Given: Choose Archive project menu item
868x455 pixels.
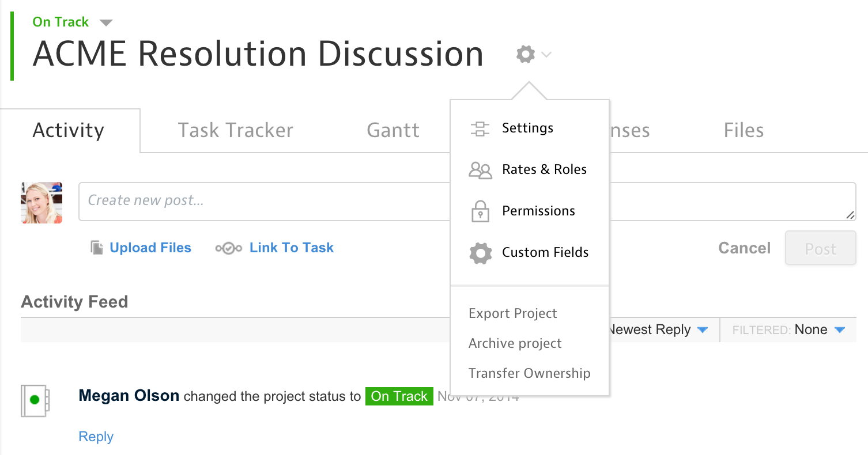Looking at the screenshot, I should point(515,343).
